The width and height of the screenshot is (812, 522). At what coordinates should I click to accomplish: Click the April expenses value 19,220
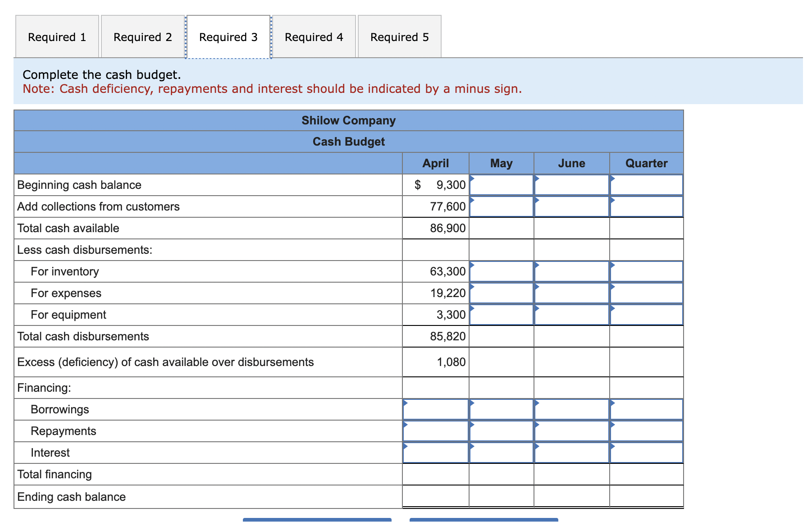pos(448,293)
